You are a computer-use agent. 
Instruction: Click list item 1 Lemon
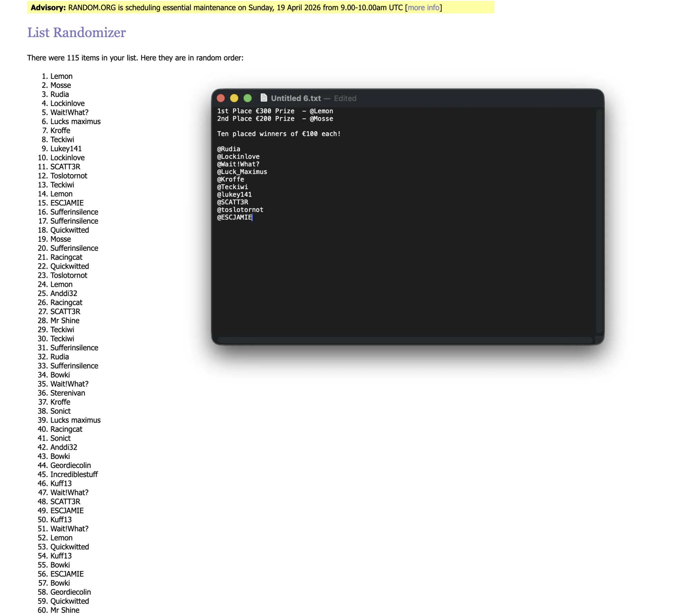(61, 76)
